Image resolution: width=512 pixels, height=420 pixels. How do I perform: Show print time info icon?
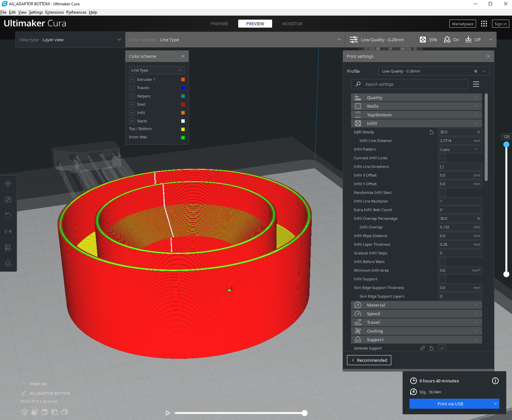(x=495, y=381)
